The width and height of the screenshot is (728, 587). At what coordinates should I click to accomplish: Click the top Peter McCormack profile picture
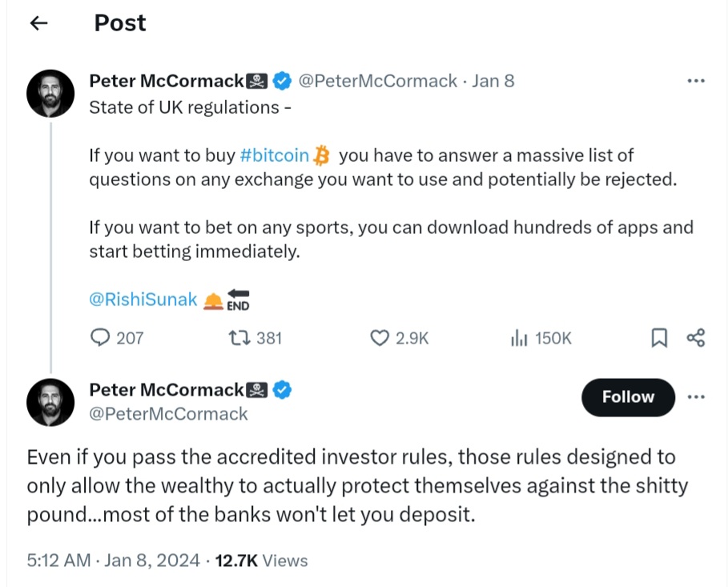pyautogui.click(x=50, y=93)
